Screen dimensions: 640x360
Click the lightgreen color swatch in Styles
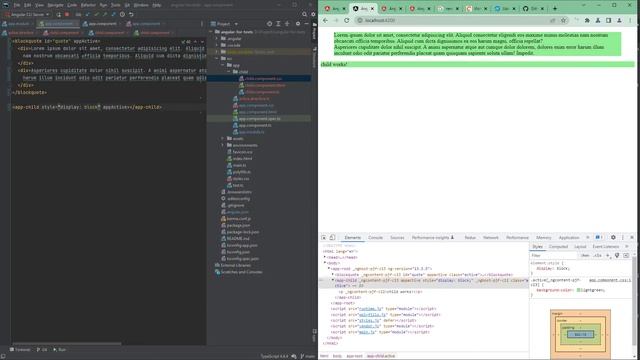coord(578,290)
